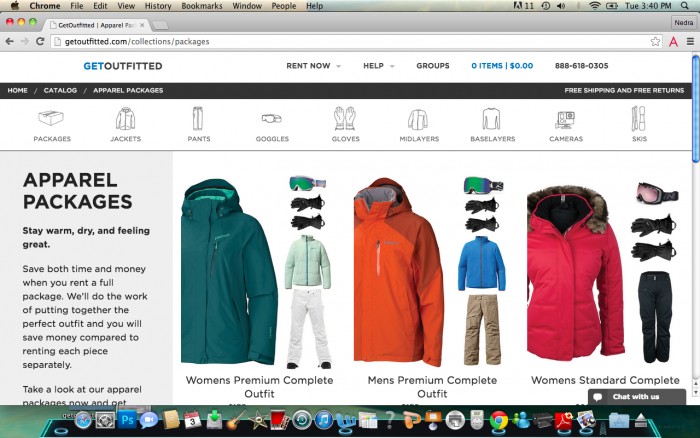The height and width of the screenshot is (438, 700).
Task: Expand the Help dropdown menu
Action: click(x=378, y=66)
